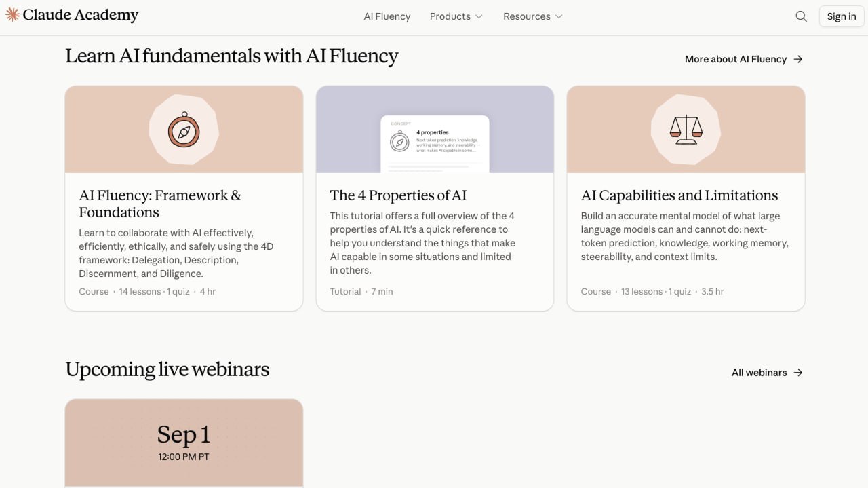Open the AI Fluency nav item
The image size is (868, 488).
pyautogui.click(x=387, y=16)
